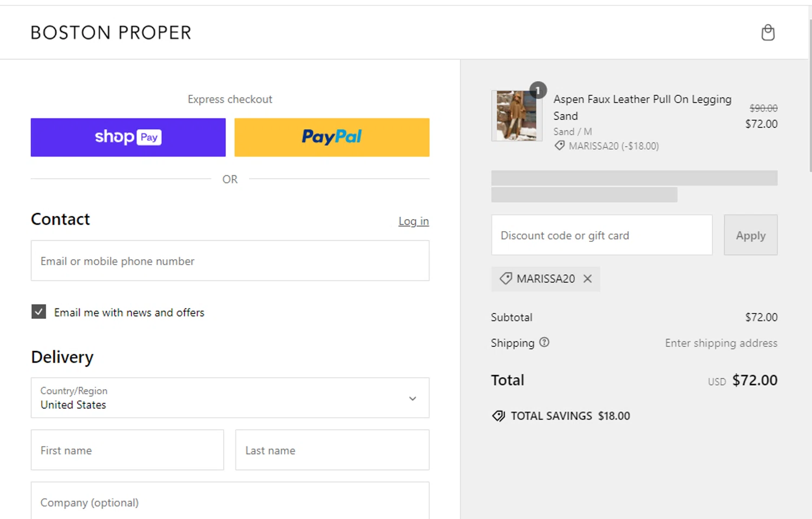Screen dimensions: 812x519
Task: Click the tag icon in MARISSA20 chip
Action: click(506, 279)
